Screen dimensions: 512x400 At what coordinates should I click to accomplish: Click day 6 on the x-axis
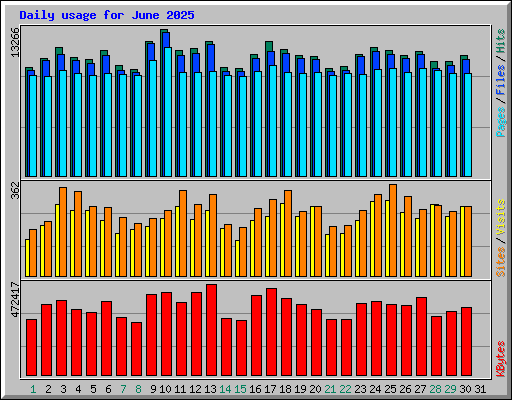[x=108, y=389]
